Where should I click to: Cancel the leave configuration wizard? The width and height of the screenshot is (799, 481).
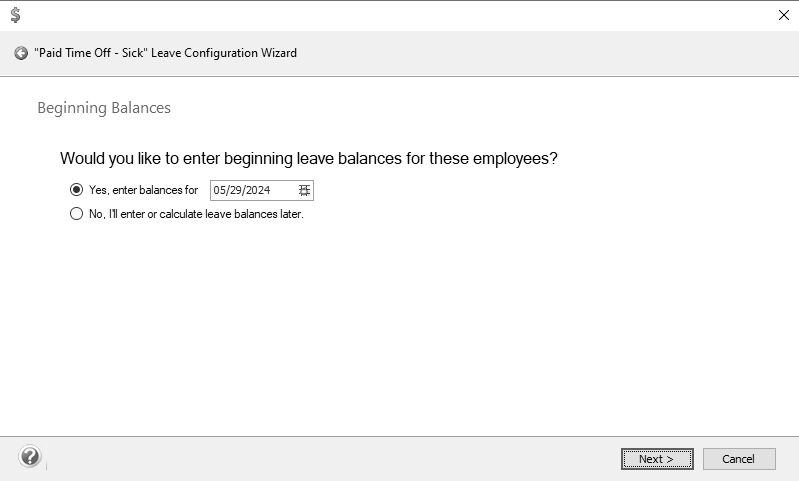coord(739,459)
